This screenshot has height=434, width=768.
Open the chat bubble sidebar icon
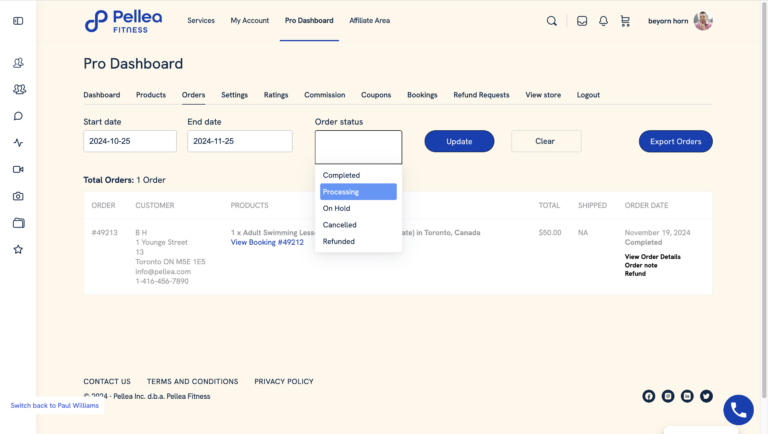point(18,116)
